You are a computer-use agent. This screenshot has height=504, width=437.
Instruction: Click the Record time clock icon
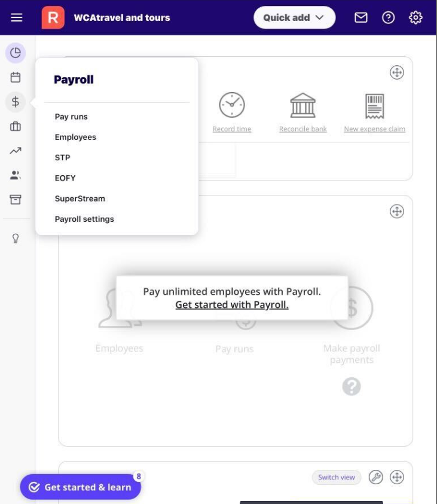(x=232, y=105)
